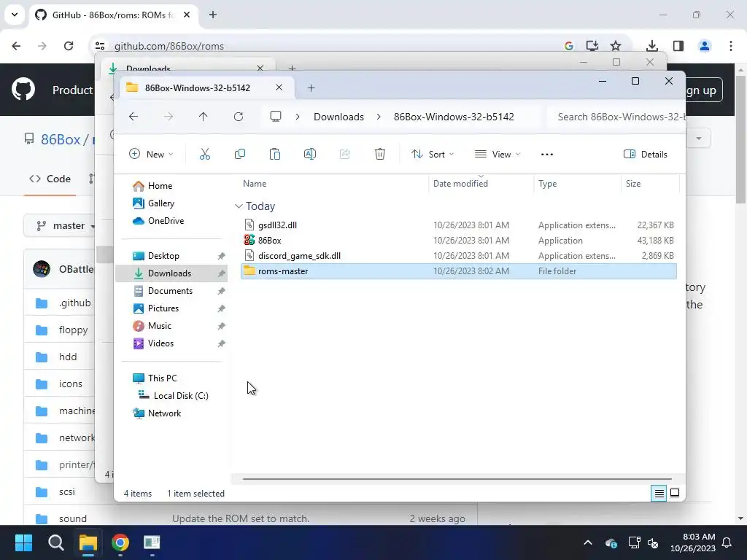This screenshot has height=560, width=747.
Task: Click the Delete trash icon in Explorer toolbar
Action: 379,155
